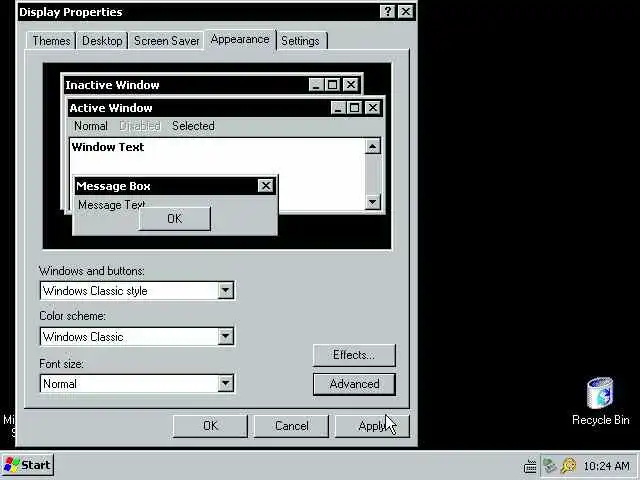Click the preview Active Window title bar
This screenshot has height=480, width=640.
225,108
